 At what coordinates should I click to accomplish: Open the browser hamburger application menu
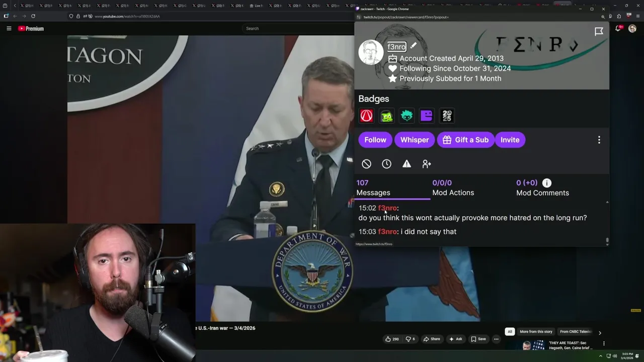point(637,16)
